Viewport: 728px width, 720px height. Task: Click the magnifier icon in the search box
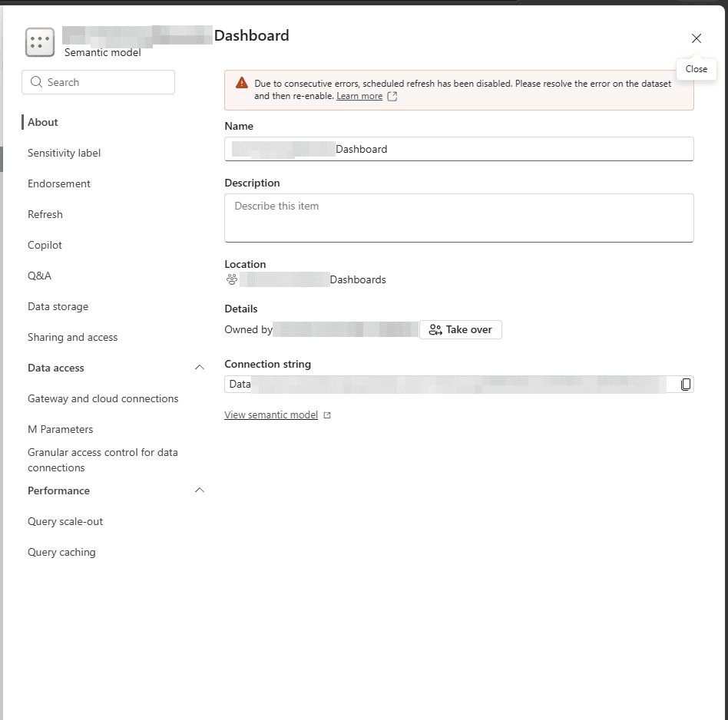(x=36, y=82)
